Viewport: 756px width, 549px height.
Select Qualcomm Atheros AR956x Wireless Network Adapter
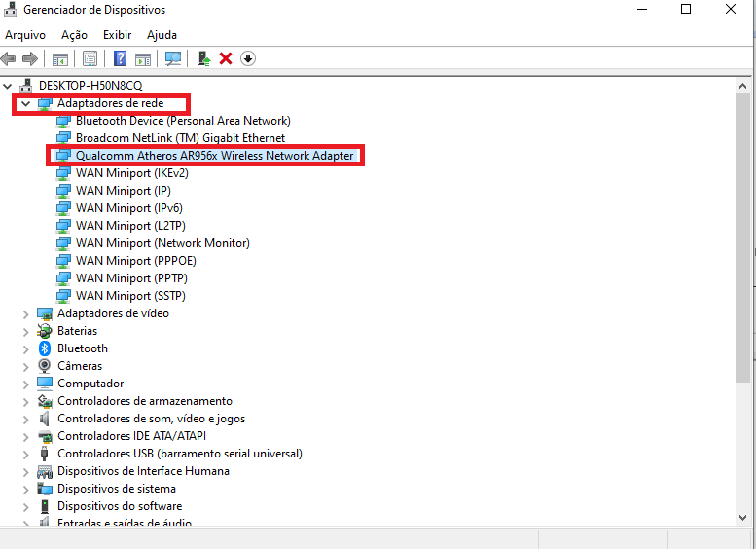[215, 156]
